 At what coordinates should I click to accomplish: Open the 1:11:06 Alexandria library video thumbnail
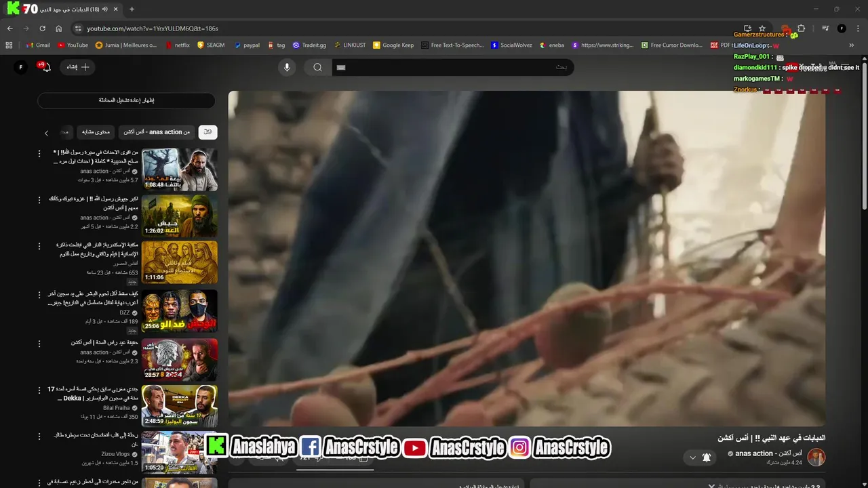coord(180,262)
